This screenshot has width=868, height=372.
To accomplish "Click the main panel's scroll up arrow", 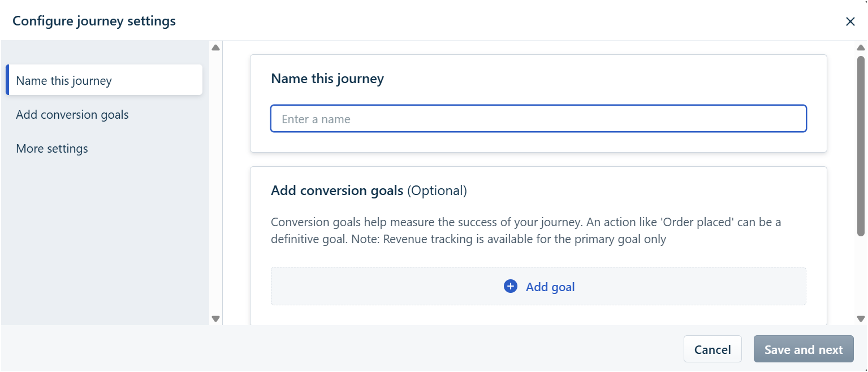I will 861,47.
